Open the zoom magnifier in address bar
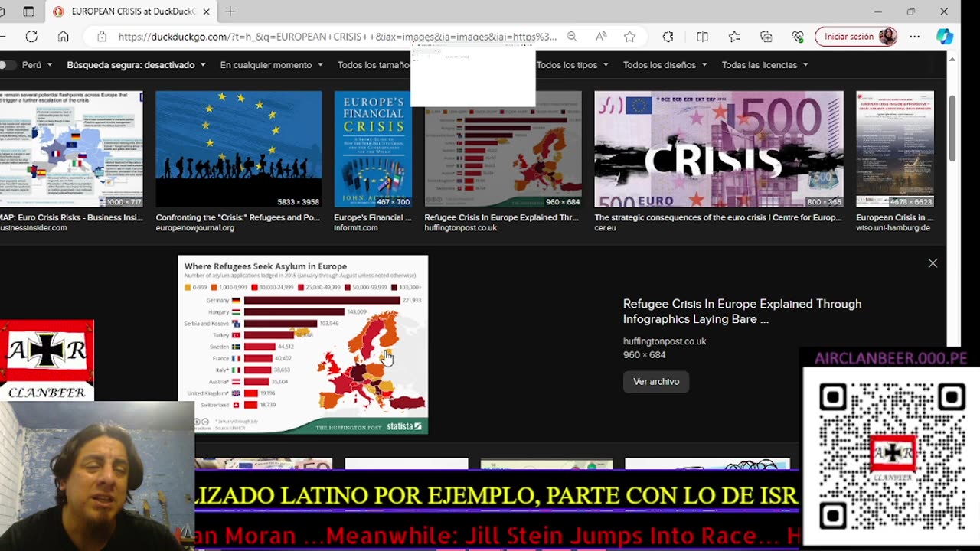This screenshot has height=551, width=980. coord(572,37)
